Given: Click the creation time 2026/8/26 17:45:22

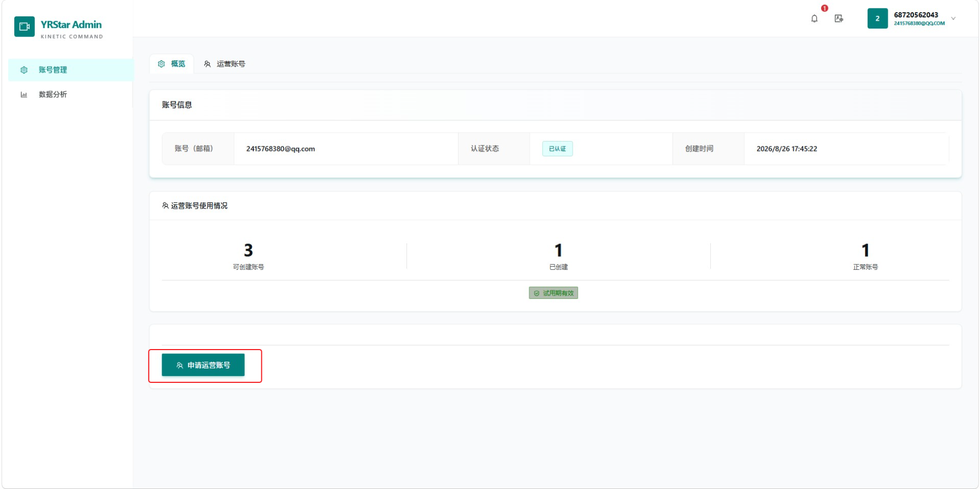Looking at the screenshot, I should (787, 149).
